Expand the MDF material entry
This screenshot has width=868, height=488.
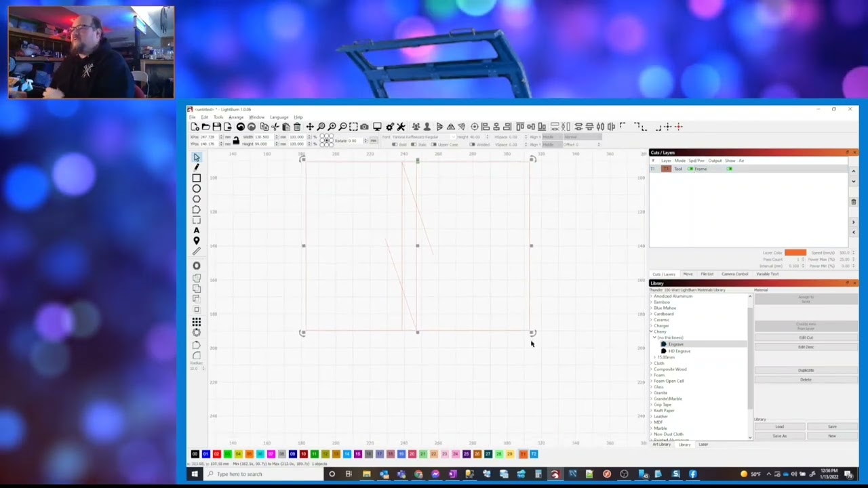pos(651,422)
